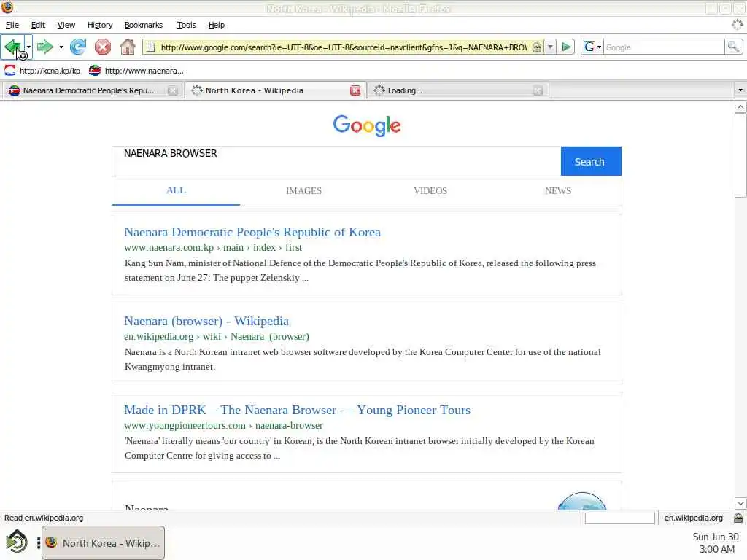This screenshot has width=747, height=560.
Task: Stop loading the page
Action: [x=102, y=47]
